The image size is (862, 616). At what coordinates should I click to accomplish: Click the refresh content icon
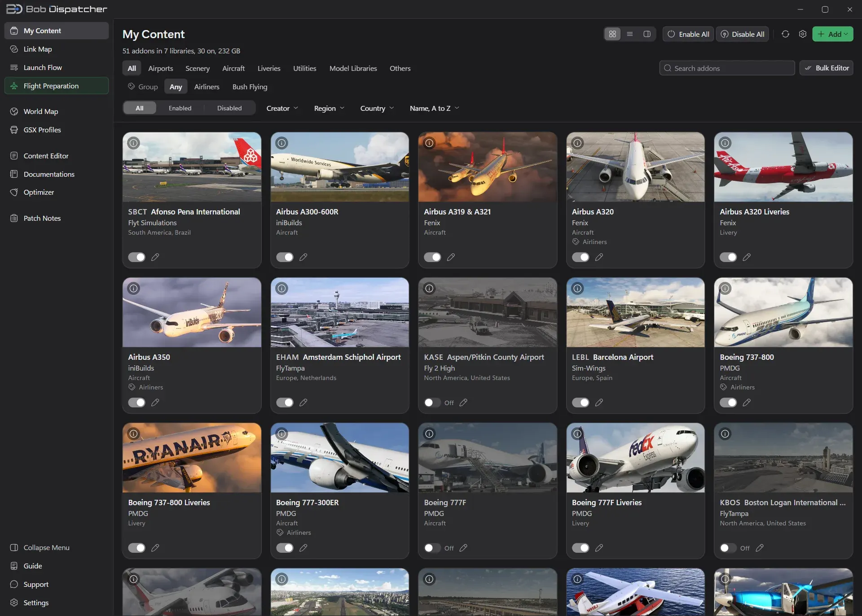coord(785,34)
